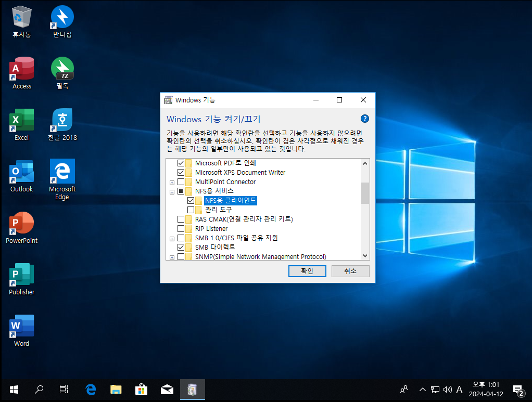Check the MultiPoint Connector checkbox

(181, 181)
